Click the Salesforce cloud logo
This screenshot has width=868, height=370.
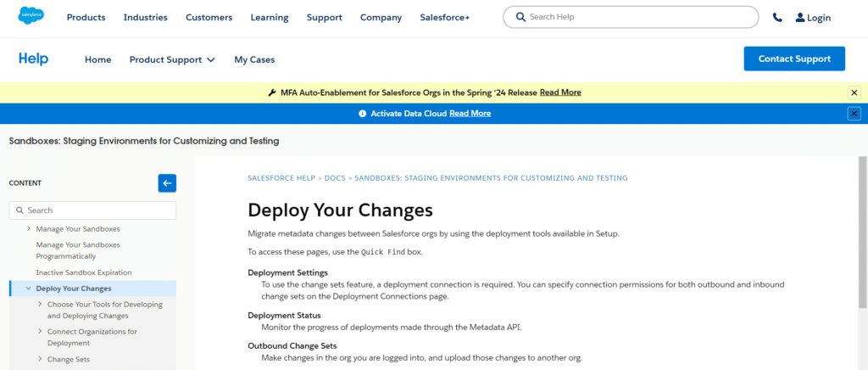(x=31, y=15)
